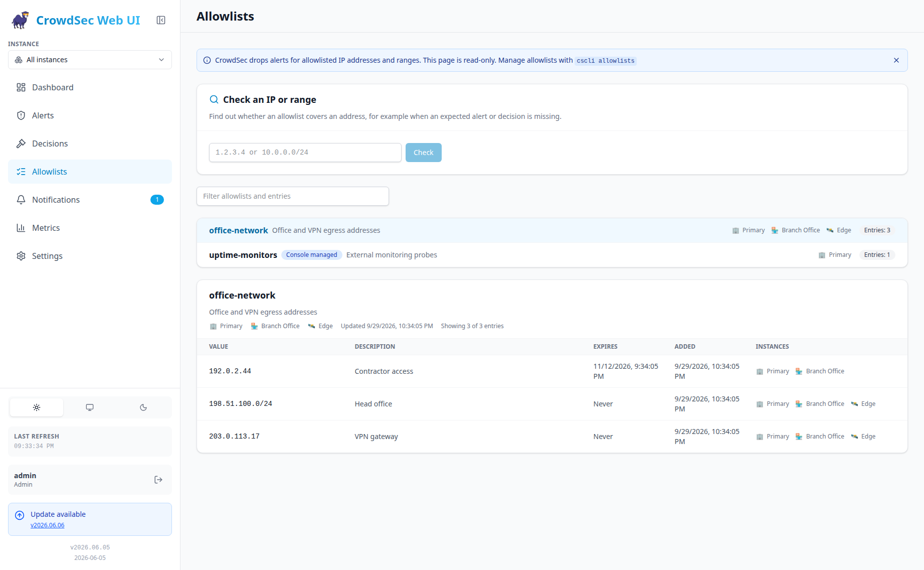This screenshot has width=924, height=570.
Task: Open Notifications in the sidebar
Action: [x=90, y=200]
